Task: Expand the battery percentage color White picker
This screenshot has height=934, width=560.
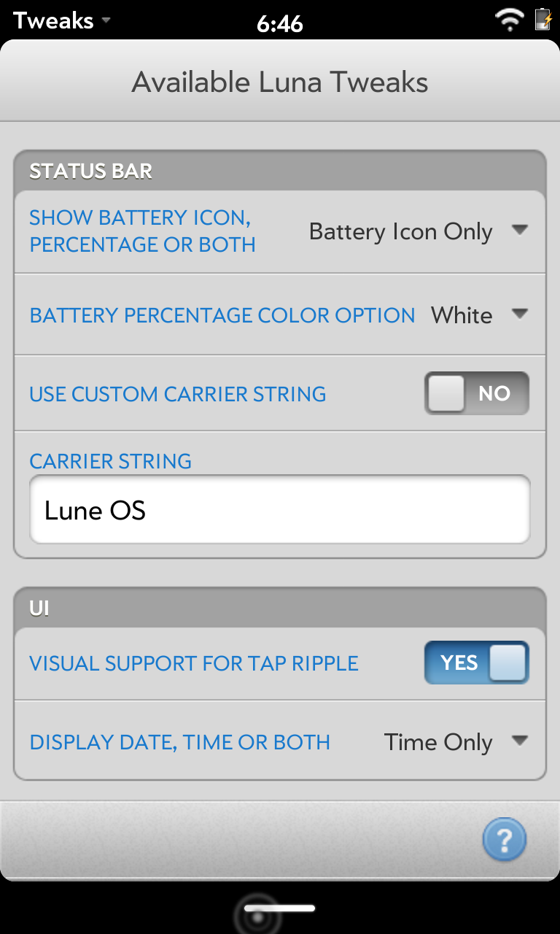Action: [478, 315]
